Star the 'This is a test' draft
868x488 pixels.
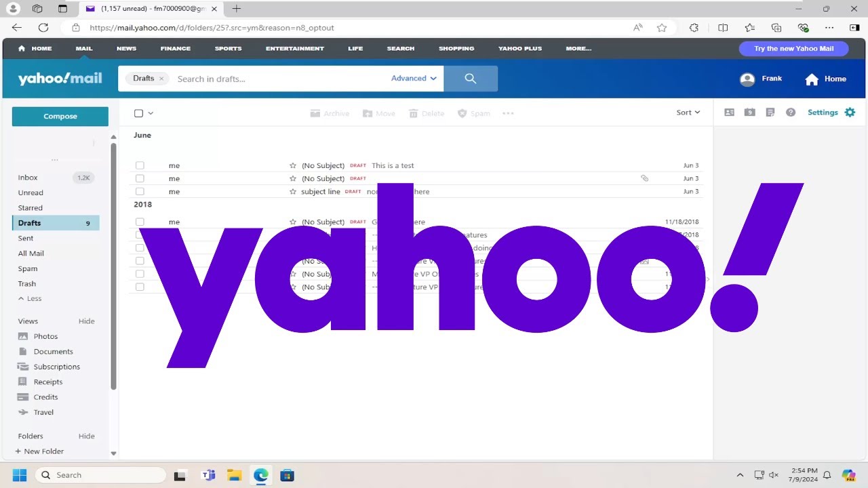(293, 165)
